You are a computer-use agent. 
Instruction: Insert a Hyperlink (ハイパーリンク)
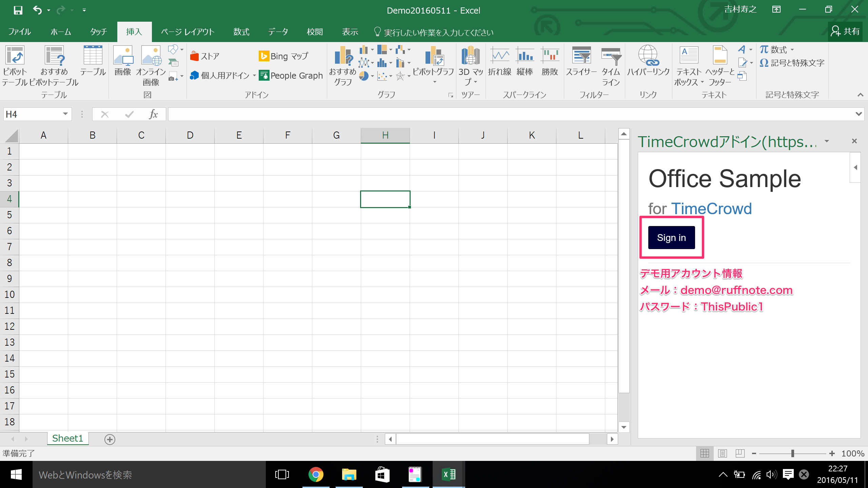pos(648,61)
